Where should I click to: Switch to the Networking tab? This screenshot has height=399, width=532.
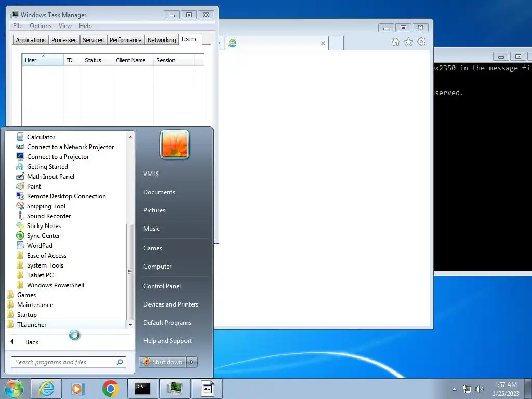[x=162, y=40]
